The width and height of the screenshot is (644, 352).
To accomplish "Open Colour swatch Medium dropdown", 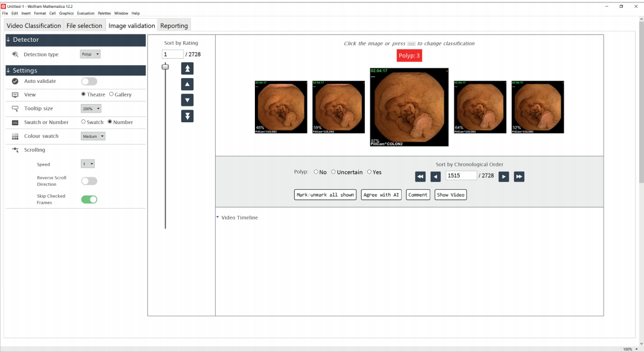I will 93,136.
